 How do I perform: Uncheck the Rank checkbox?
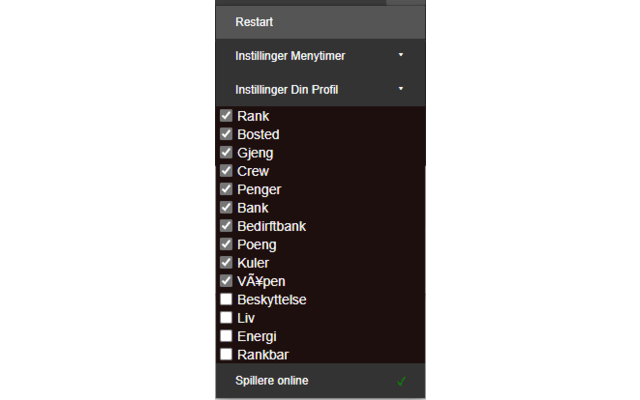226,116
